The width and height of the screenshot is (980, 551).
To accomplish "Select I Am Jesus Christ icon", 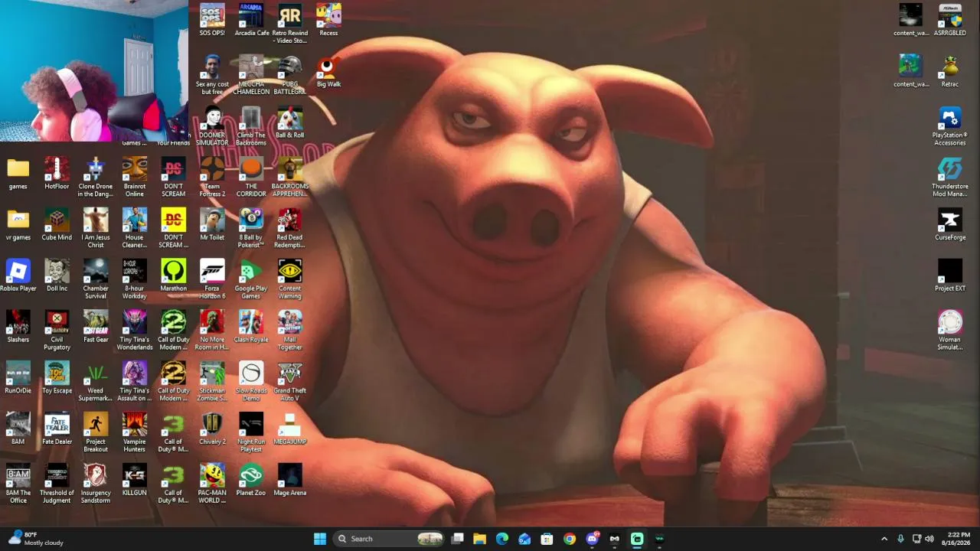I will (x=95, y=229).
